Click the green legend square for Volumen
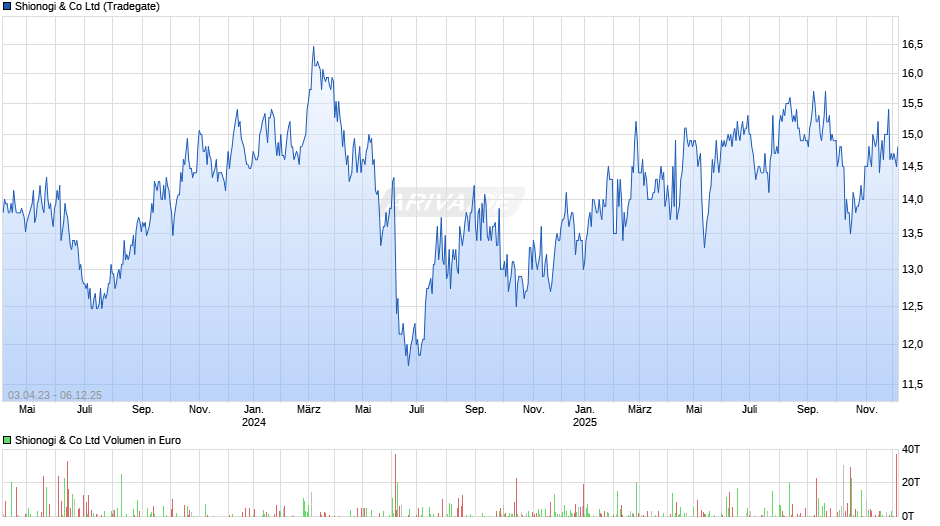The image size is (940, 526). pos(7,440)
